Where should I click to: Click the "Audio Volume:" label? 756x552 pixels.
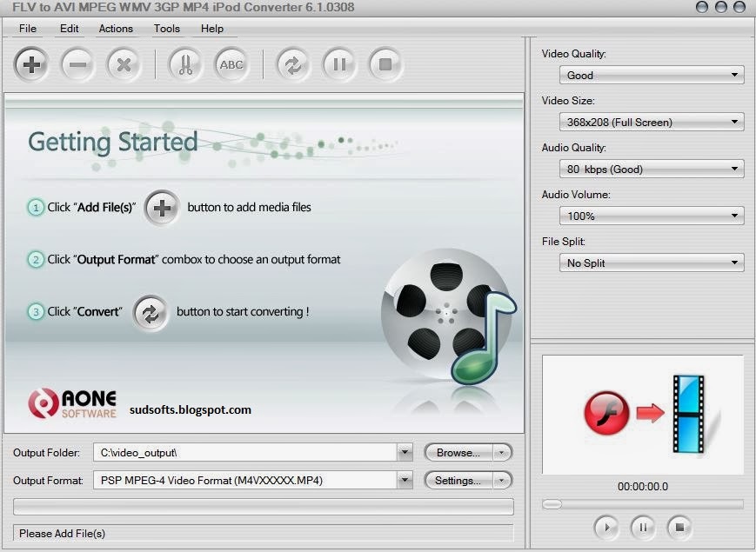pyautogui.click(x=576, y=195)
